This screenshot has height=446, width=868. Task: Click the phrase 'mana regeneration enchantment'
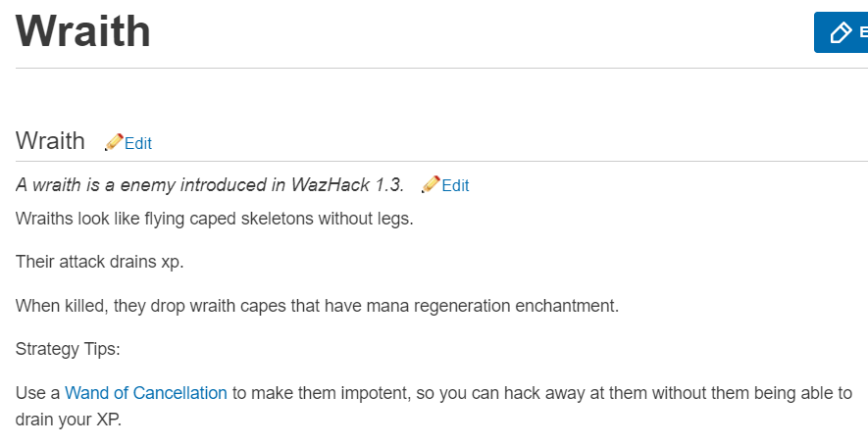(503, 306)
